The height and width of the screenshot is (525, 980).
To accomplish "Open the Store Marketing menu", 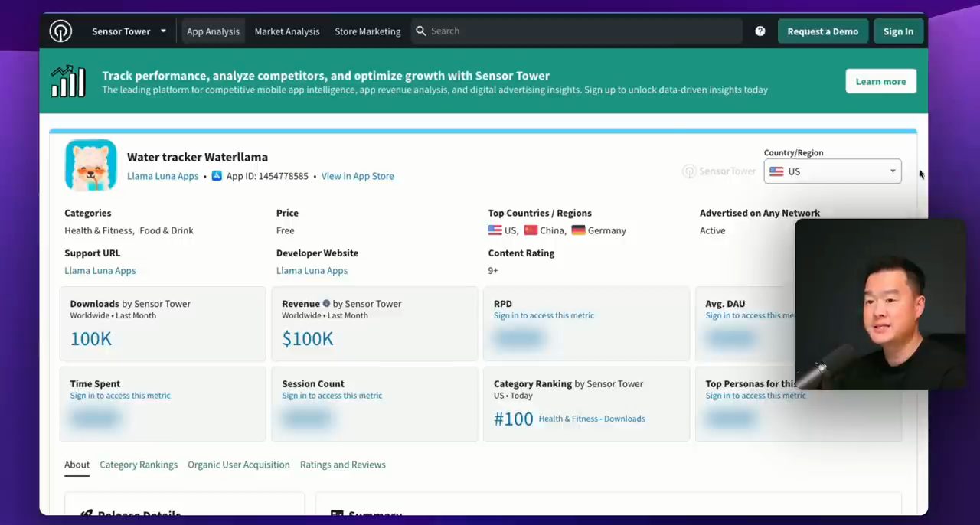I will pos(367,31).
